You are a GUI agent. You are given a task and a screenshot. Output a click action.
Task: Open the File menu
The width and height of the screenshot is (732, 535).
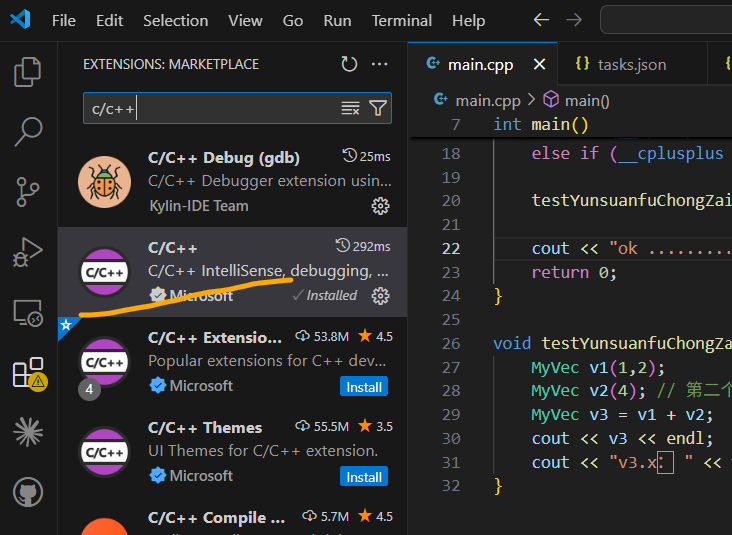pyautogui.click(x=63, y=21)
